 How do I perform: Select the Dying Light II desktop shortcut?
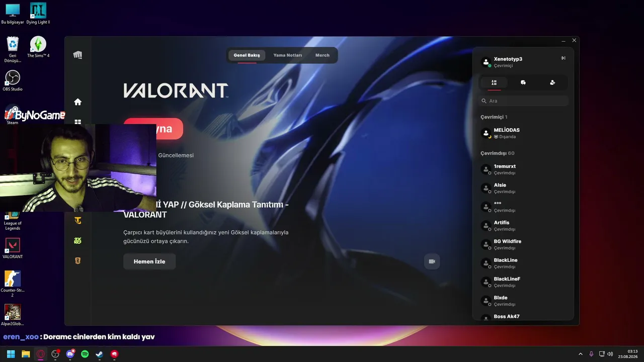pos(38,14)
